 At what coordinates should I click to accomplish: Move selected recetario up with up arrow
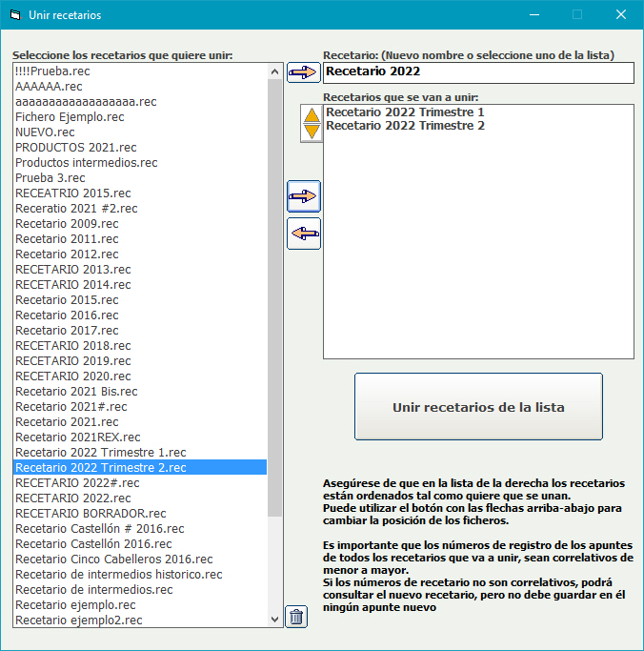click(312, 115)
